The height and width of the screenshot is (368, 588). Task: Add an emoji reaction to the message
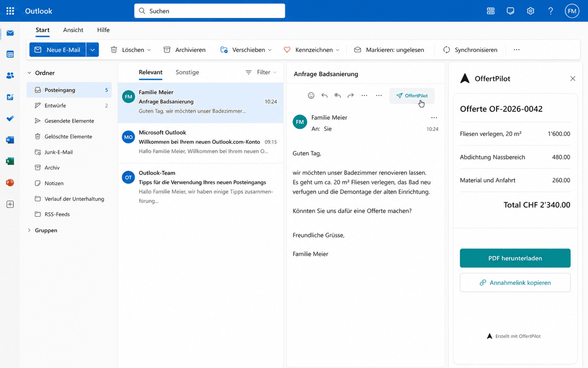point(311,96)
